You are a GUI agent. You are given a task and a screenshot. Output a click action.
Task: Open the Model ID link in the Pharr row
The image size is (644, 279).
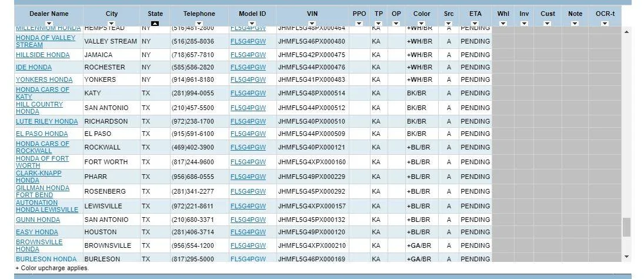248,177
